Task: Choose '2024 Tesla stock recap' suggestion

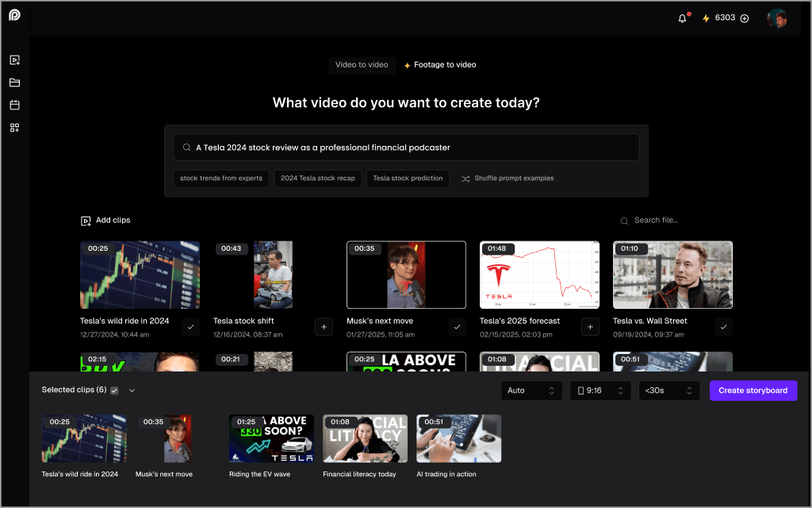Action: point(317,179)
